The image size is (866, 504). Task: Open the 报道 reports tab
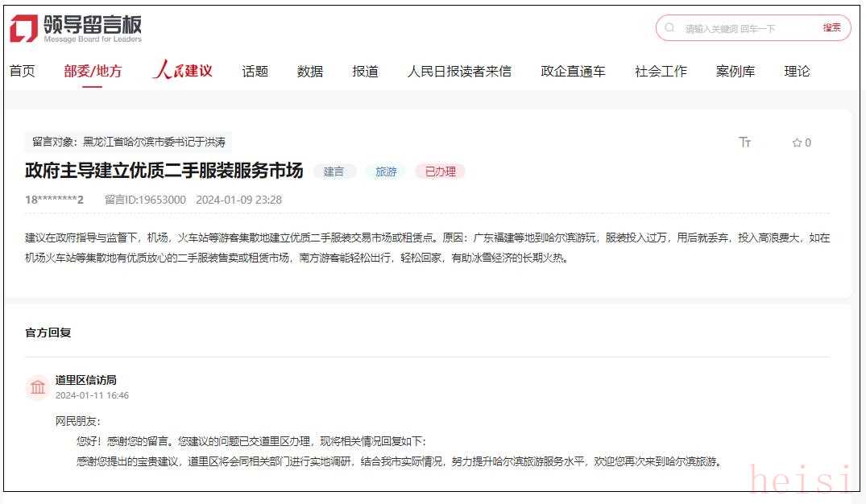(x=365, y=71)
